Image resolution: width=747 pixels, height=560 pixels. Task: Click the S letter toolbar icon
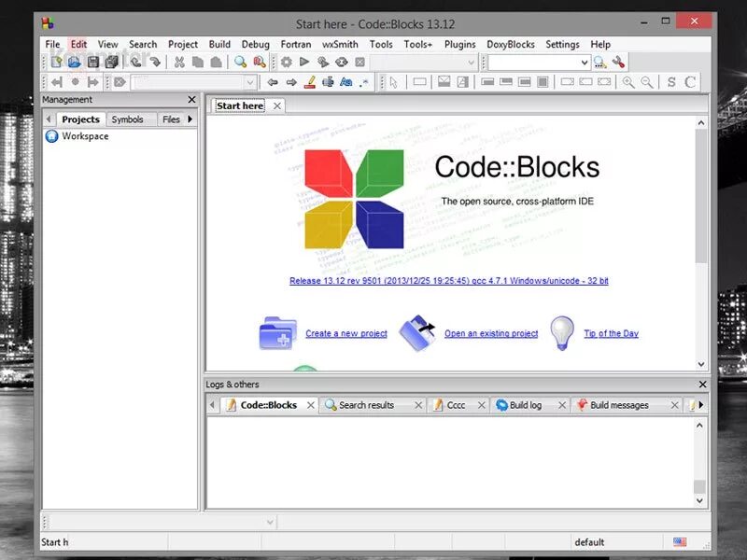671,82
